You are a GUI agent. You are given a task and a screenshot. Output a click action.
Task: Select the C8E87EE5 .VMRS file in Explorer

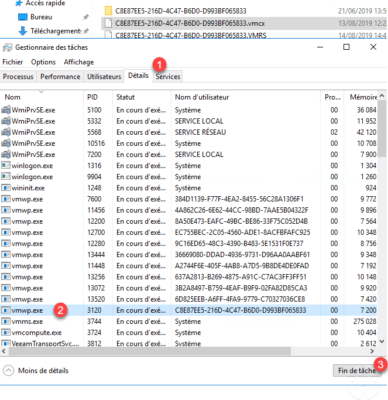coord(185,35)
